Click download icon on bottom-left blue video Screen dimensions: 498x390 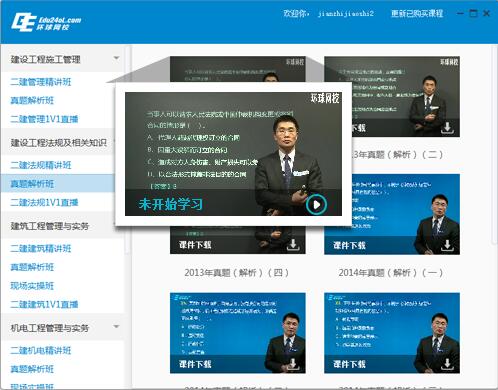(x=293, y=364)
